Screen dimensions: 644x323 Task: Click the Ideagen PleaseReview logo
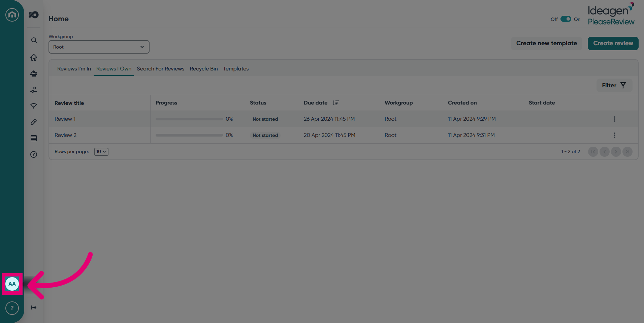pos(611,14)
